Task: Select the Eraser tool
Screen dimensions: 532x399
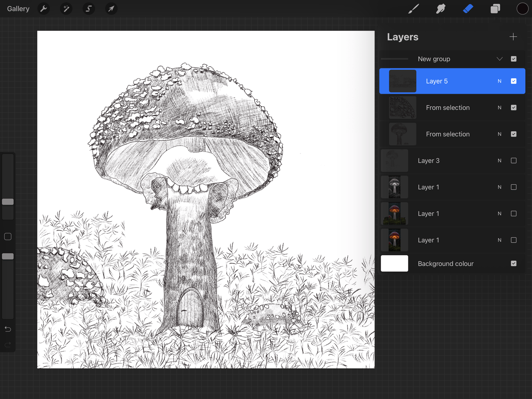Action: click(468, 9)
